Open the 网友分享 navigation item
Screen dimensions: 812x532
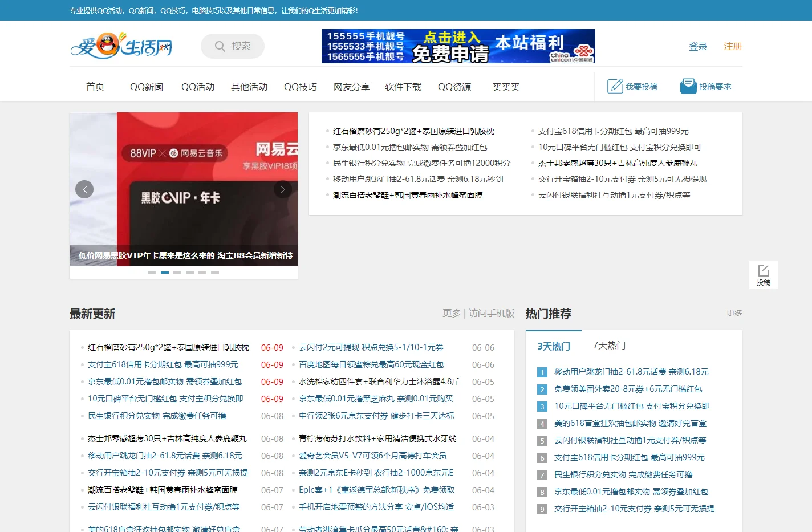click(x=352, y=87)
